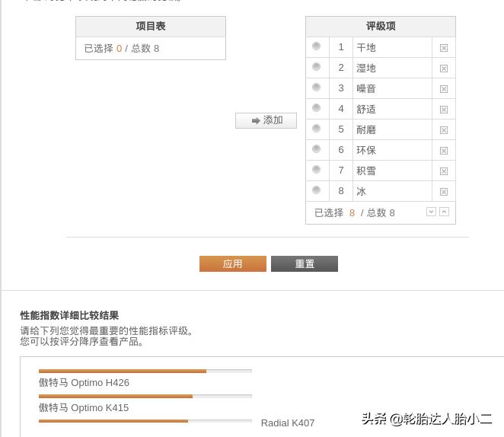504x437 pixels.
Task: Select the radio button for 湿地
Action: pyautogui.click(x=316, y=67)
